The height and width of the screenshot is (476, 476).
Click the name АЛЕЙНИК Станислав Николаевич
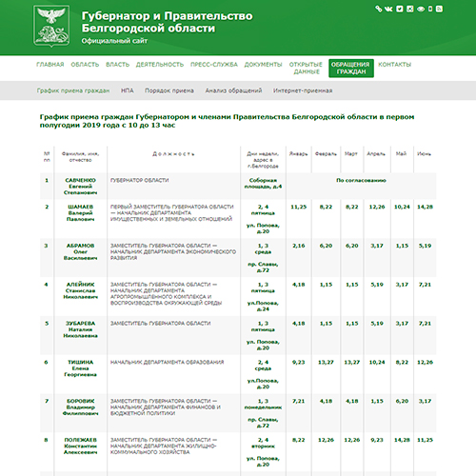click(x=80, y=290)
